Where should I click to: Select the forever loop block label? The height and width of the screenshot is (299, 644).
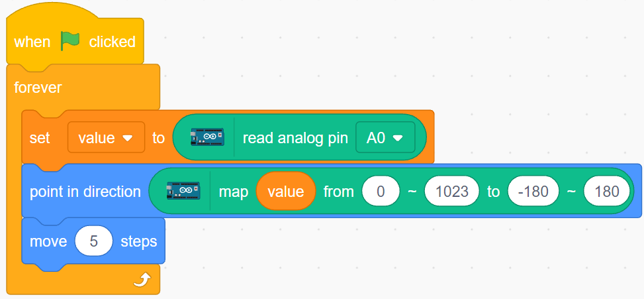click(38, 88)
